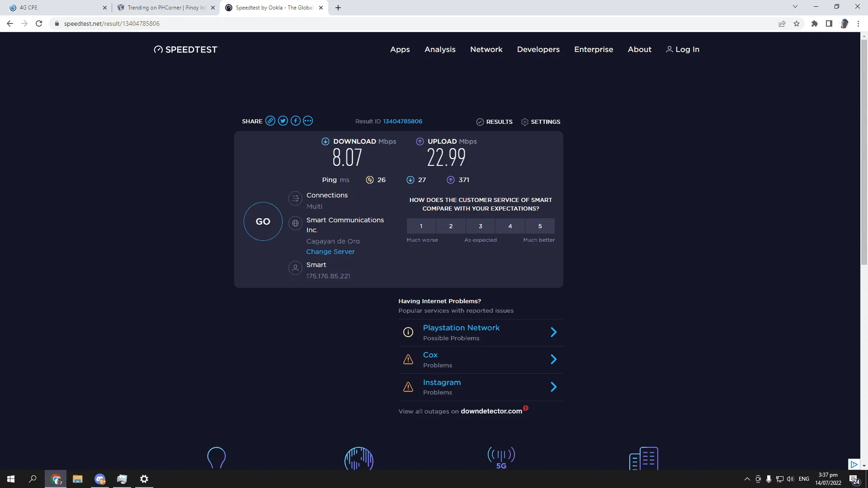Show hidden system tray icons
Image resolution: width=868 pixels, height=488 pixels.
tap(747, 479)
